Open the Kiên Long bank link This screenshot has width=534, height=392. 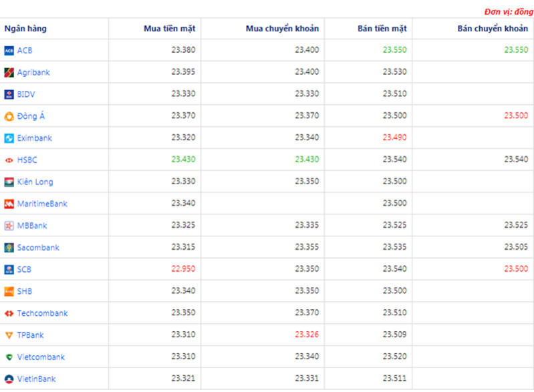click(35, 182)
